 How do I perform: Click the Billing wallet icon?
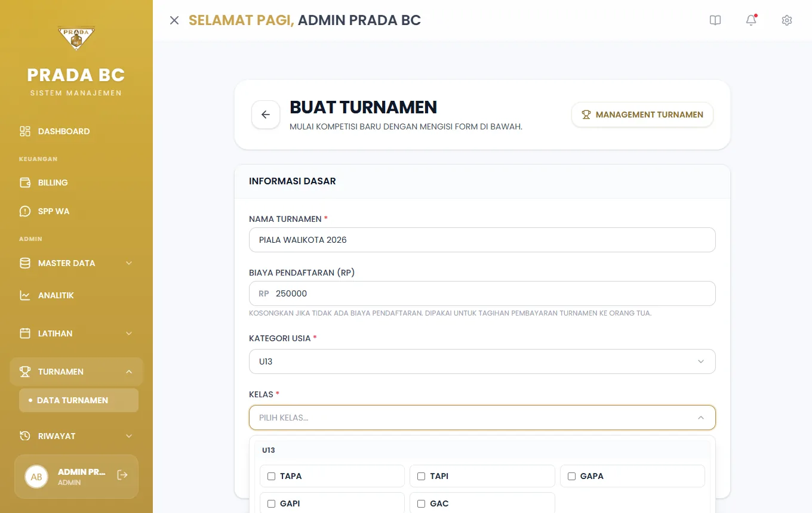(x=25, y=183)
